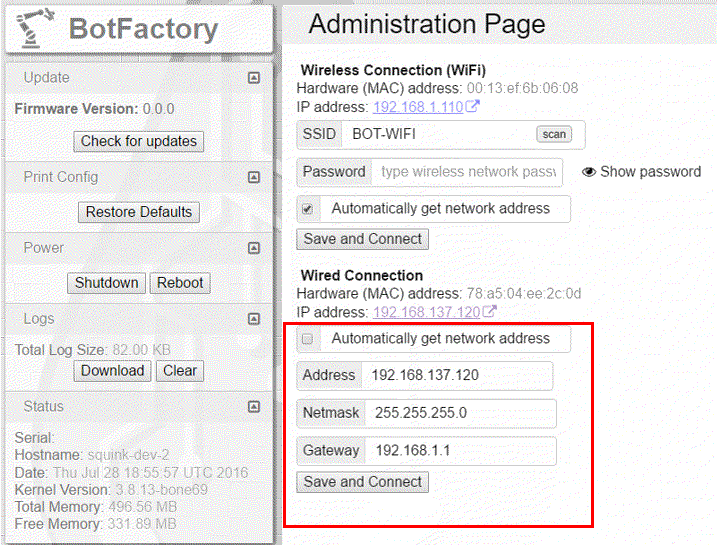
Task: Click the wired Address input field
Action: pyautogui.click(x=457, y=375)
